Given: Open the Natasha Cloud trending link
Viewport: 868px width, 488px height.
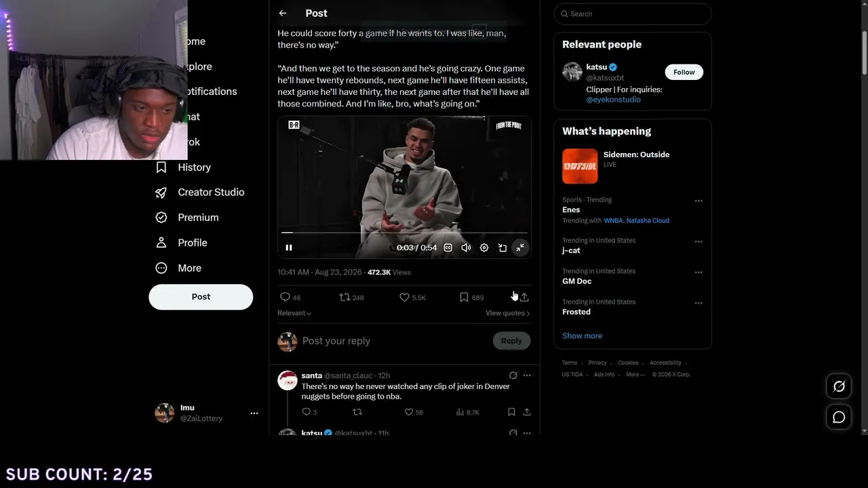Looking at the screenshot, I should [x=648, y=221].
